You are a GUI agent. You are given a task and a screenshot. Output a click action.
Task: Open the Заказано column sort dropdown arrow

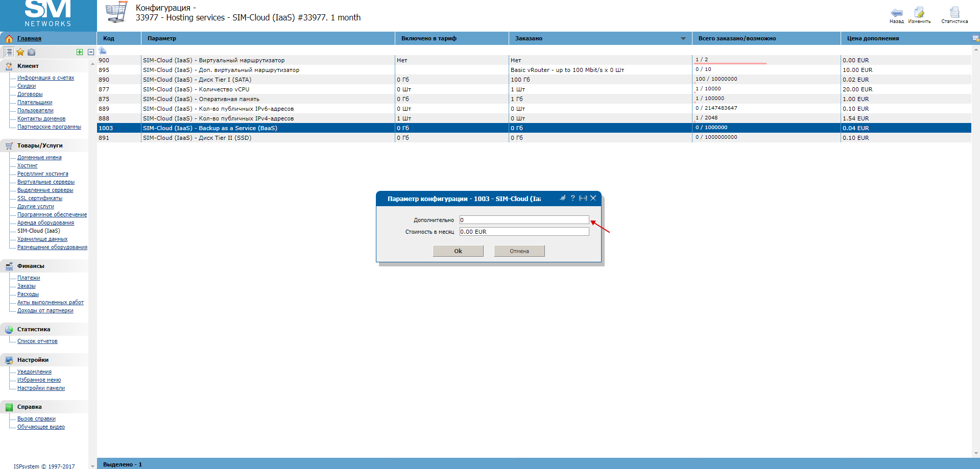click(683, 39)
